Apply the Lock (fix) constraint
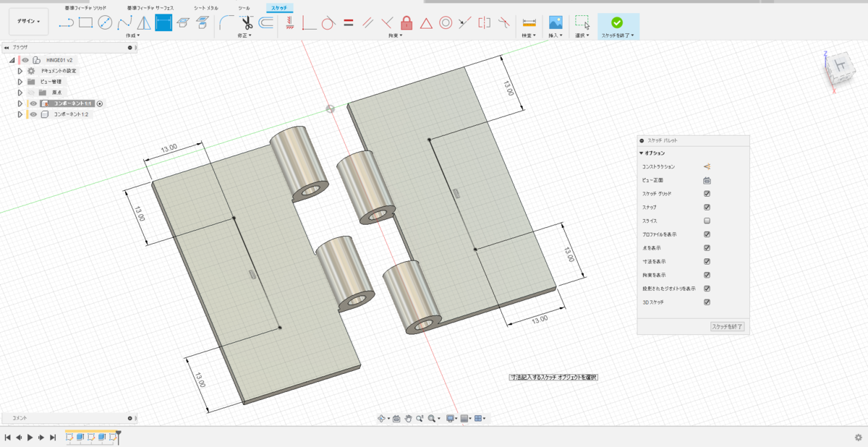This screenshot has width=868, height=447. pos(407,22)
